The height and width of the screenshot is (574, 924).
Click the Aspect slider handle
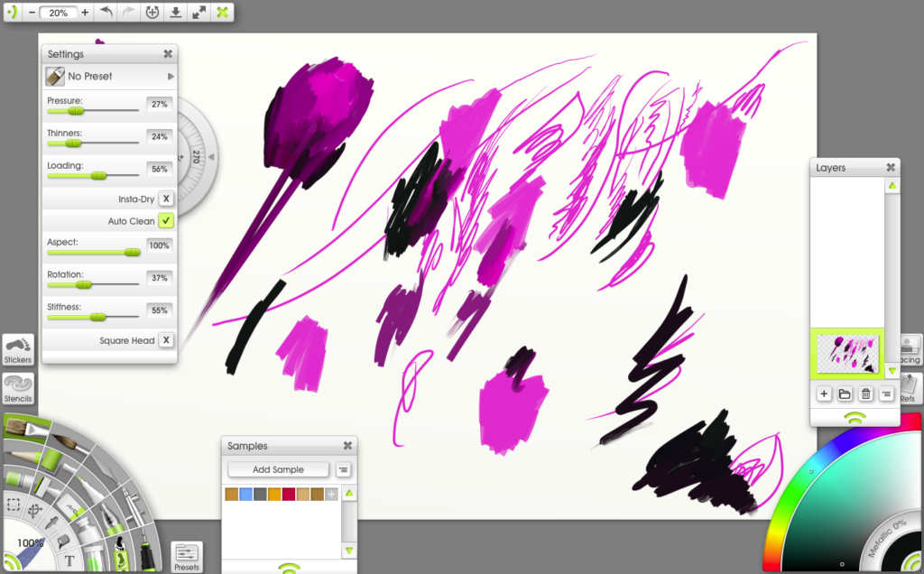click(x=132, y=252)
